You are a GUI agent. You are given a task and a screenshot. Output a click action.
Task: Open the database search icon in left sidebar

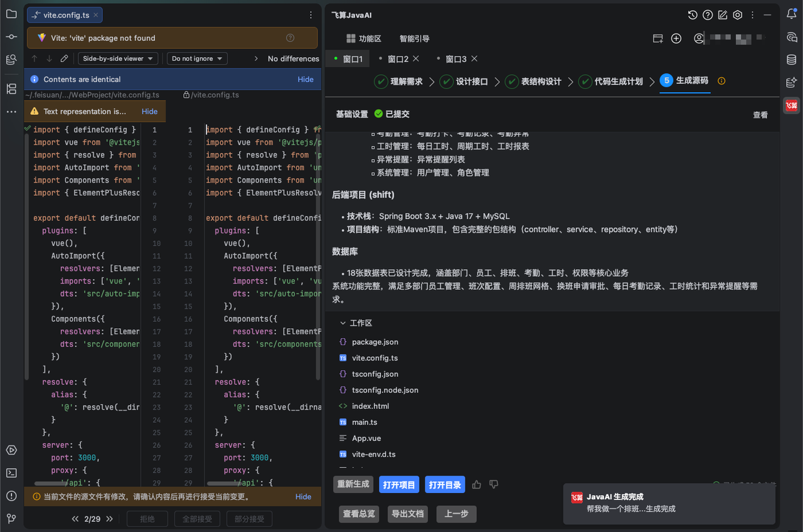(x=11, y=60)
